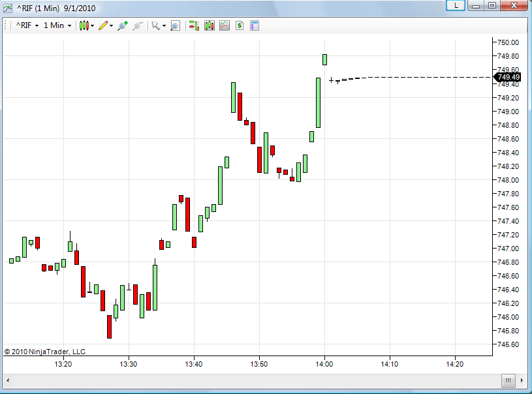Select the cursor pointer tool icon
This screenshot has width=532, height=394.
pyautogui.click(x=156, y=25)
